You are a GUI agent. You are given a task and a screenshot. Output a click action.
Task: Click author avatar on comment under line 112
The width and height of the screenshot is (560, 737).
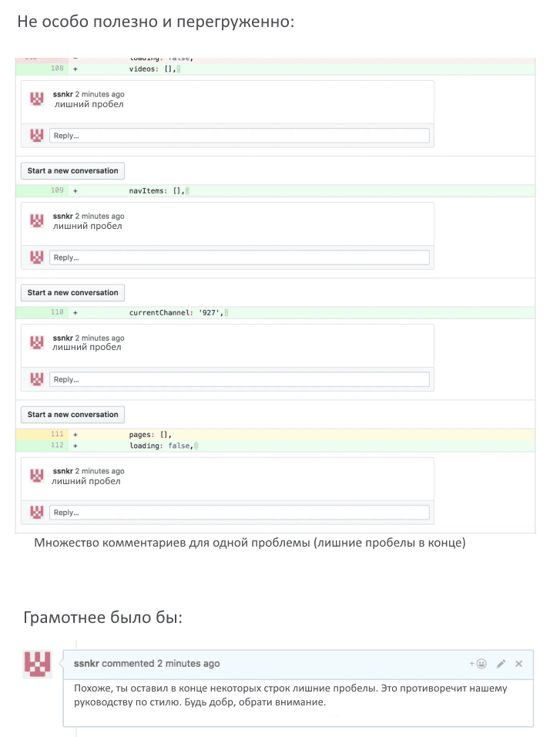[x=36, y=476]
